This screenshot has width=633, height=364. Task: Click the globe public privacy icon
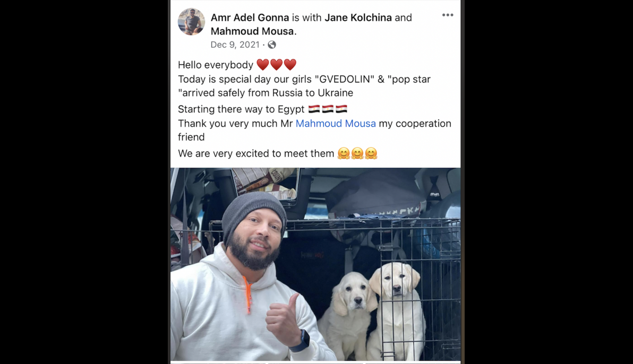[x=272, y=45]
